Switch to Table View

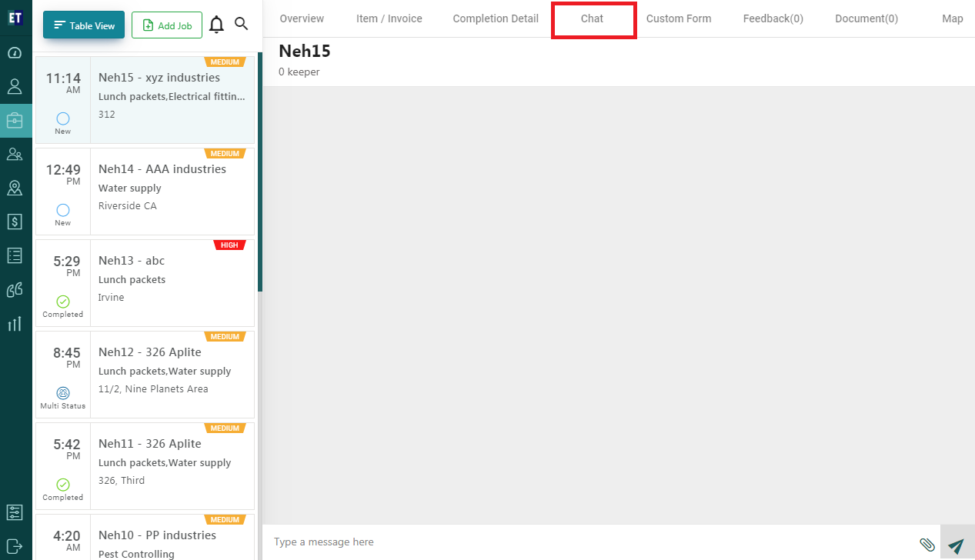[x=84, y=25]
